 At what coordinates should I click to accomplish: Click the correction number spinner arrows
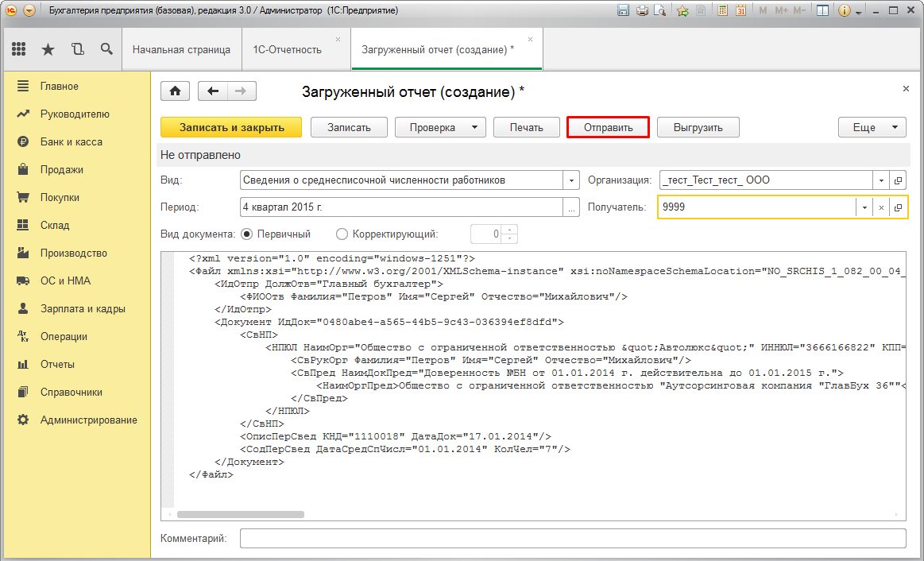click(510, 234)
